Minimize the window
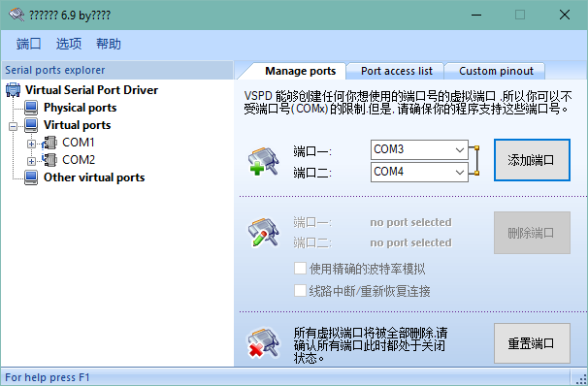Viewport: 588px width, 386px height. click(x=476, y=15)
